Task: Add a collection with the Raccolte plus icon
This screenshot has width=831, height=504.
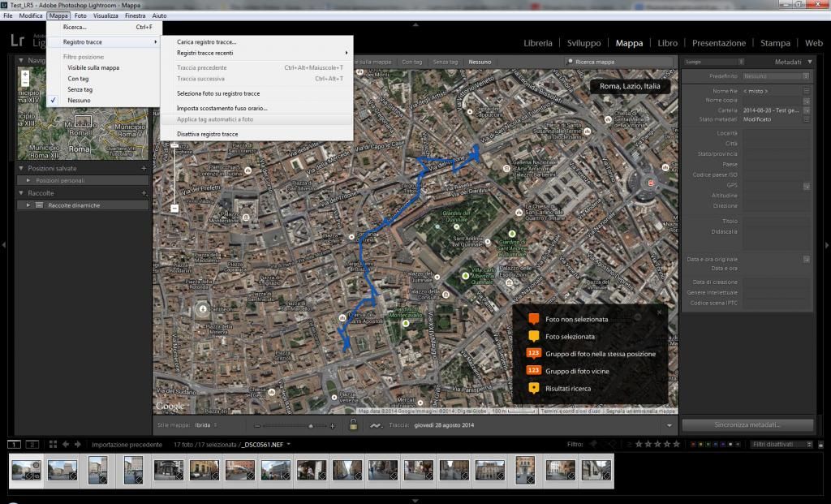Action: click(144, 193)
